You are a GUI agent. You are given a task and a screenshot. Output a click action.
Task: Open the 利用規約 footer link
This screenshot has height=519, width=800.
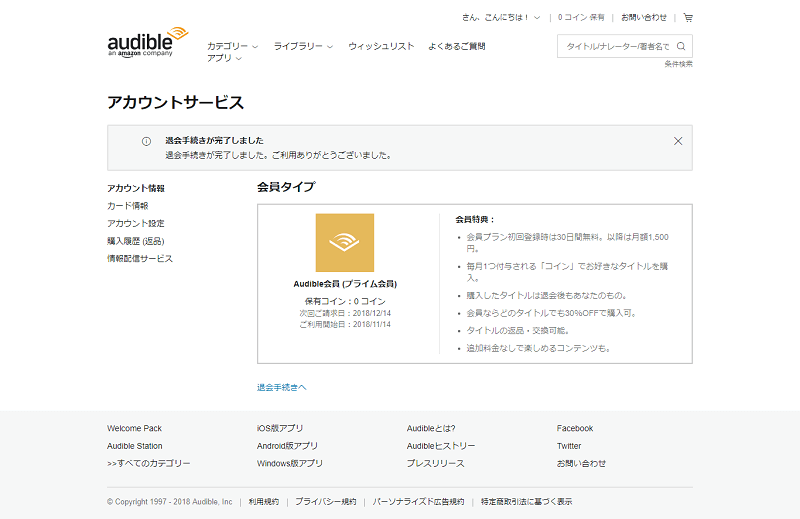(x=264, y=502)
